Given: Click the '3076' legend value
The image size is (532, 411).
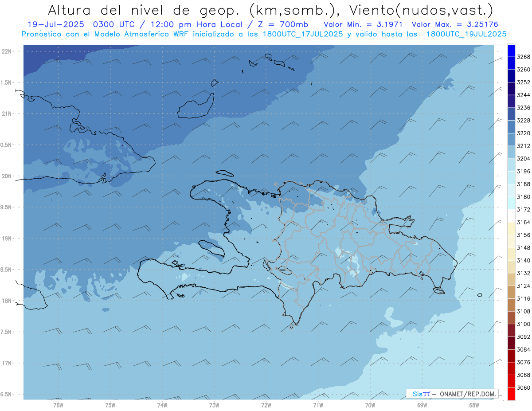Looking at the screenshot, I should [524, 362].
